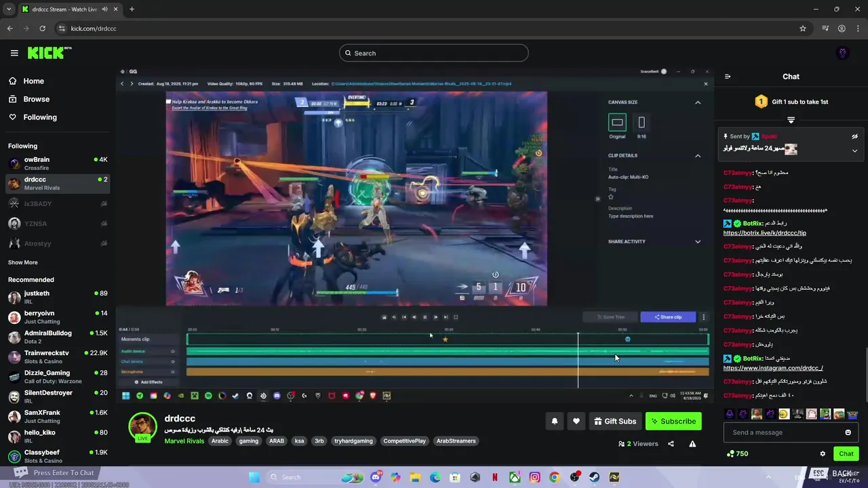
Task: Open clip editor more options dots
Action: pyautogui.click(x=703, y=317)
